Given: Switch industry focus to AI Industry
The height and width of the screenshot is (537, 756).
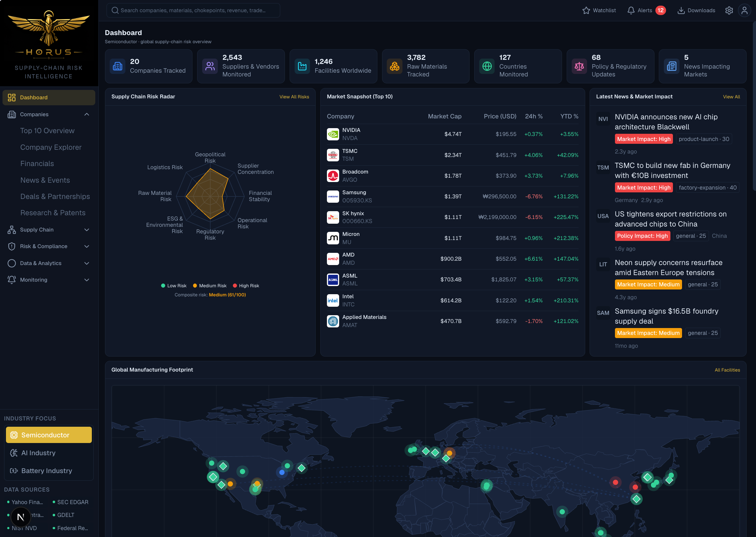Looking at the screenshot, I should pyautogui.click(x=49, y=453).
